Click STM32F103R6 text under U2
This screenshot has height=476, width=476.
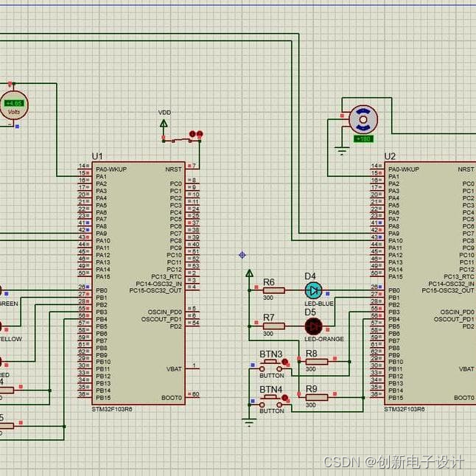click(x=405, y=409)
